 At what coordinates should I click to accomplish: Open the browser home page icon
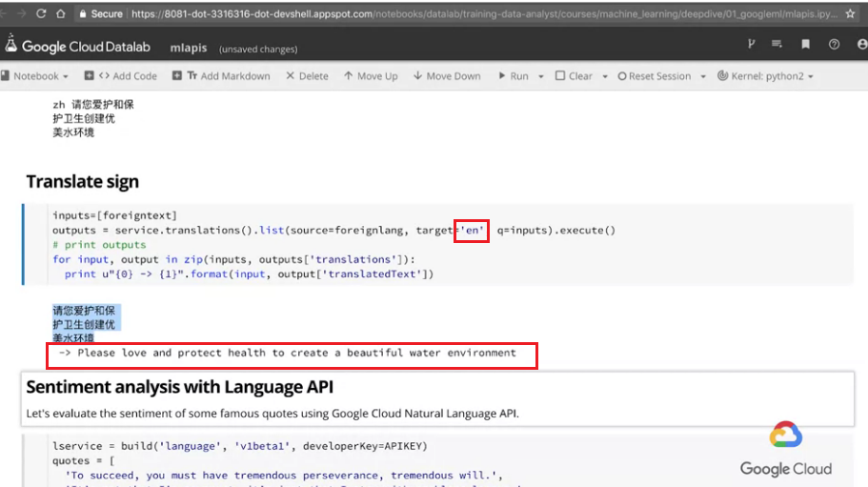click(60, 14)
